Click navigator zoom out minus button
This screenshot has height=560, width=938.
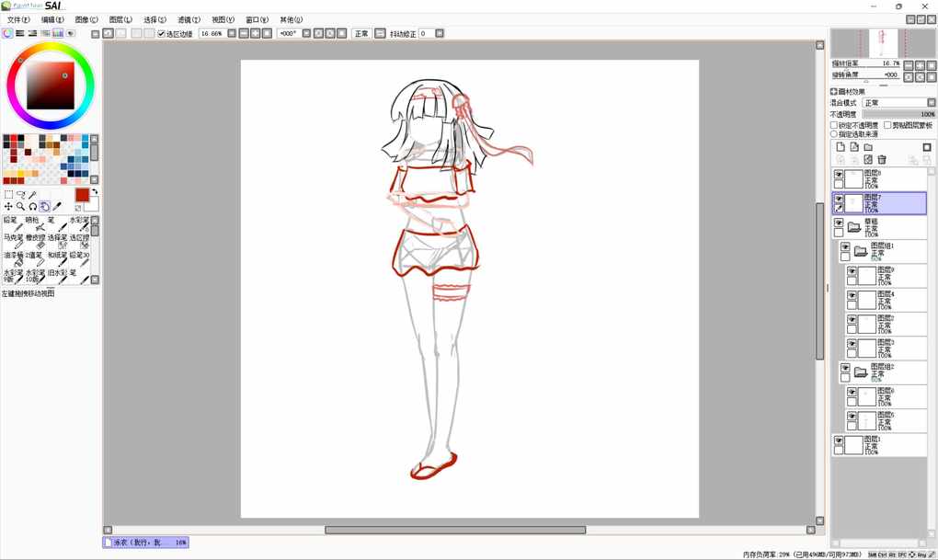(x=909, y=65)
